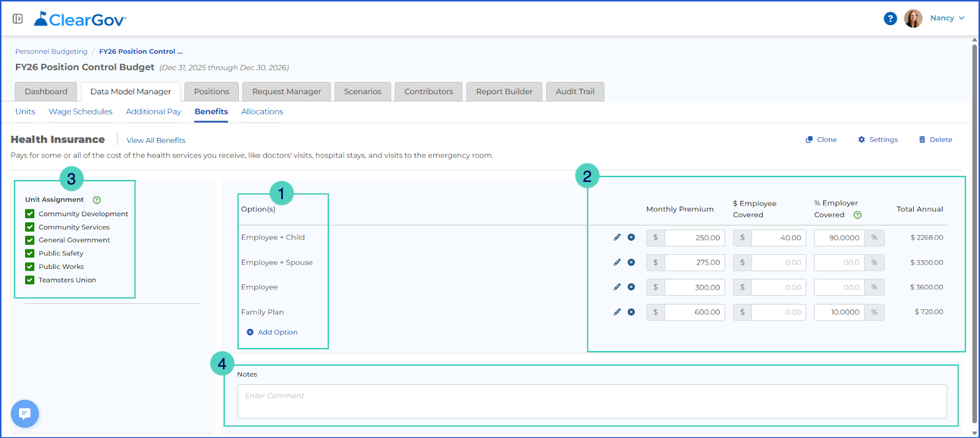This screenshot has height=438, width=980.
Task: Switch to the Positions tab
Action: pyautogui.click(x=211, y=91)
